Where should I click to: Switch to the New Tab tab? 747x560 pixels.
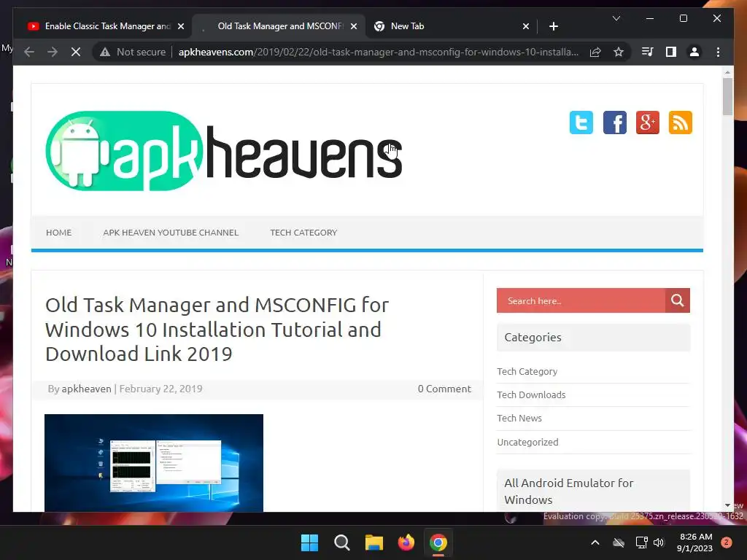(x=451, y=26)
